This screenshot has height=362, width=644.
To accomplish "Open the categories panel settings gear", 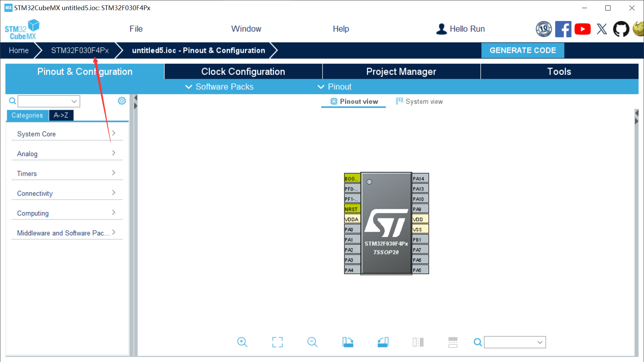I will click(x=122, y=101).
